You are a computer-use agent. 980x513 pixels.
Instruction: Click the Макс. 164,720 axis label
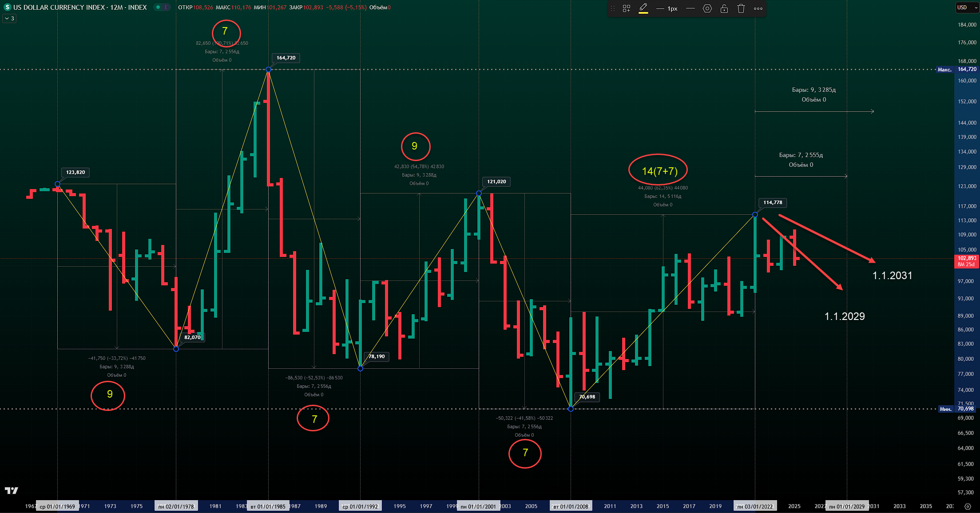956,69
